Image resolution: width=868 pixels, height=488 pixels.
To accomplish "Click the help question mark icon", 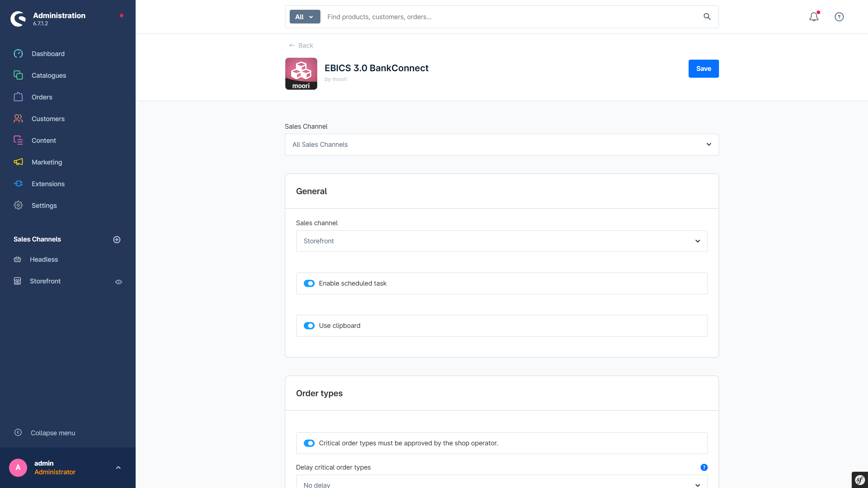I will [839, 17].
